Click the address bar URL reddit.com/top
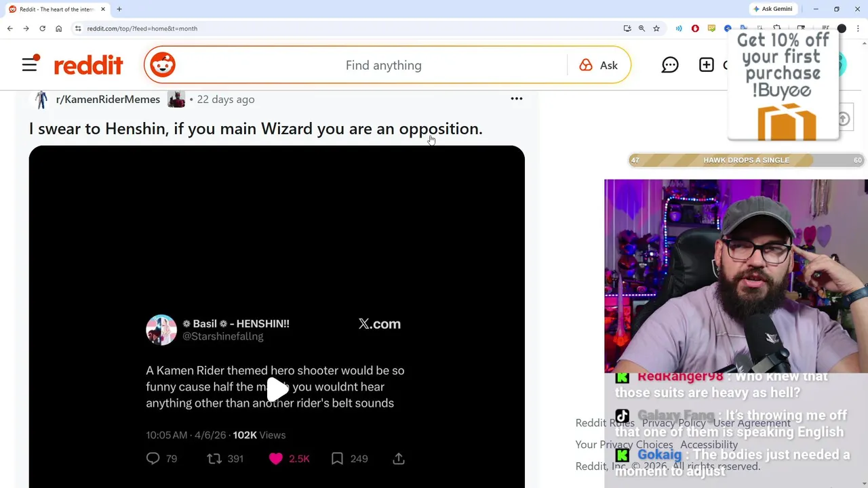The width and height of the screenshot is (868, 488). click(142, 28)
